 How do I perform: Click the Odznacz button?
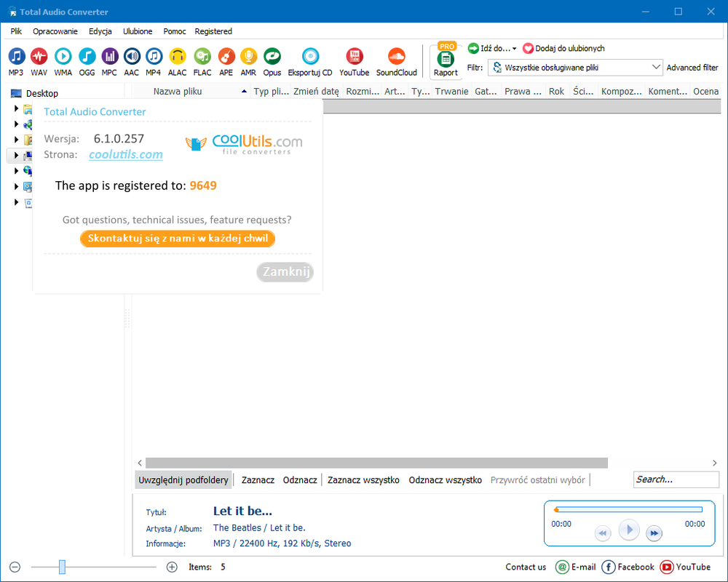tap(300, 480)
